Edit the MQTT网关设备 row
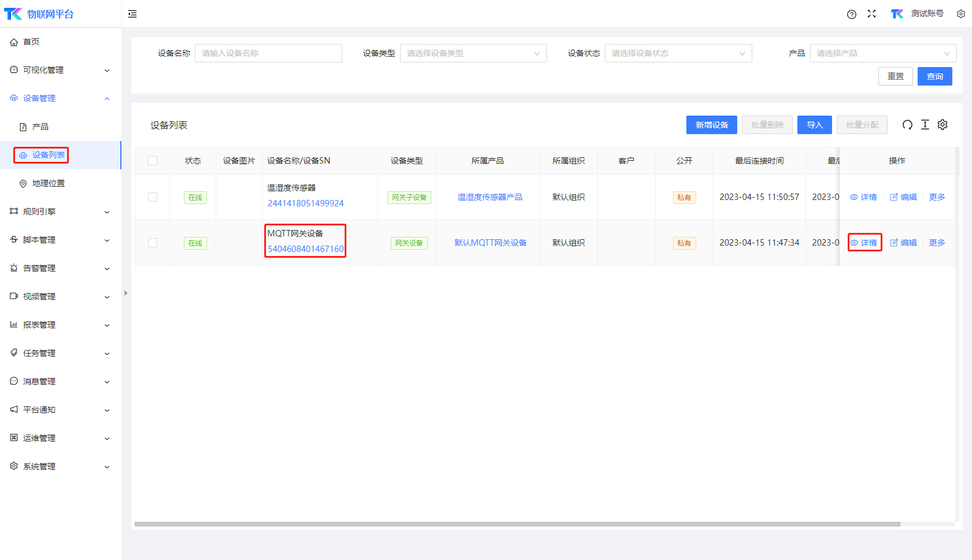 pos(903,243)
